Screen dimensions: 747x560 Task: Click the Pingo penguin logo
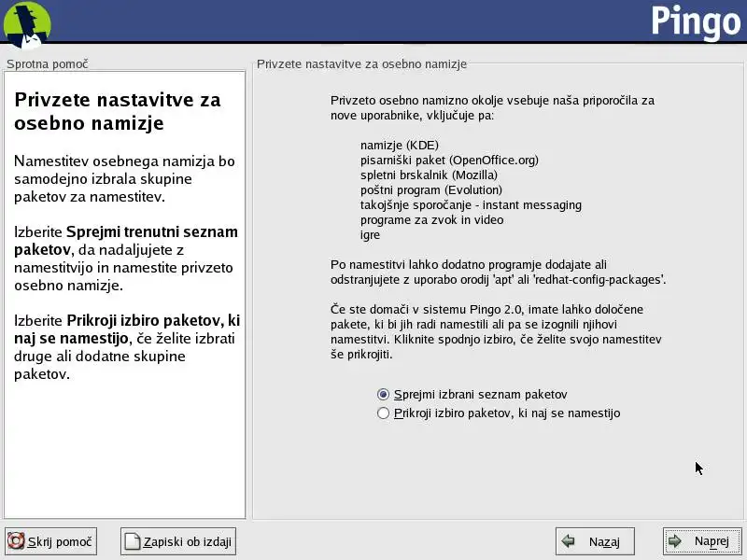click(27, 24)
